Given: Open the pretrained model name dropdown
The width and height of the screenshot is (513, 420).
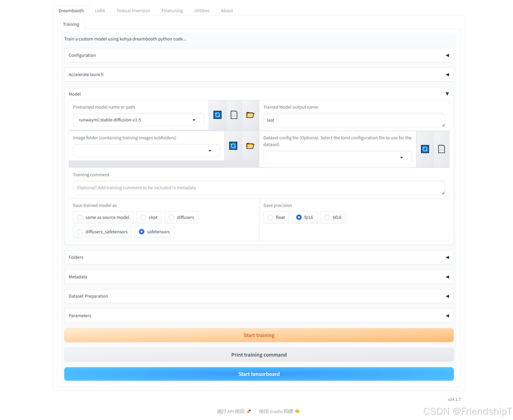Looking at the screenshot, I should (x=194, y=120).
